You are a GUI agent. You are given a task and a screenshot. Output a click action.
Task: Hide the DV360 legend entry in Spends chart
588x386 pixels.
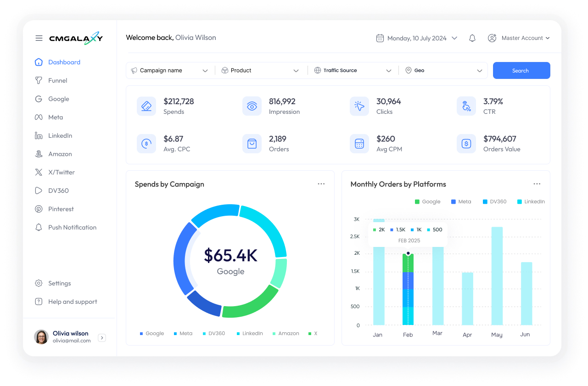(214, 333)
